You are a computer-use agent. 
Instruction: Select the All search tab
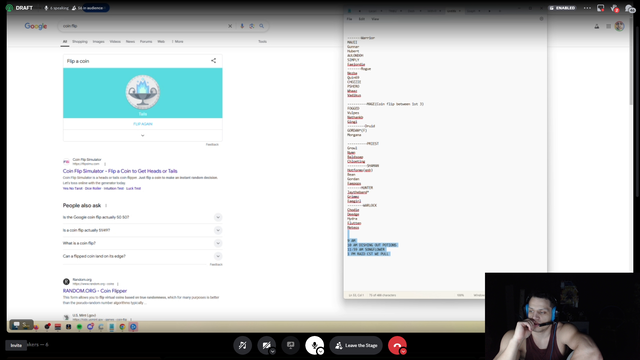(x=65, y=42)
